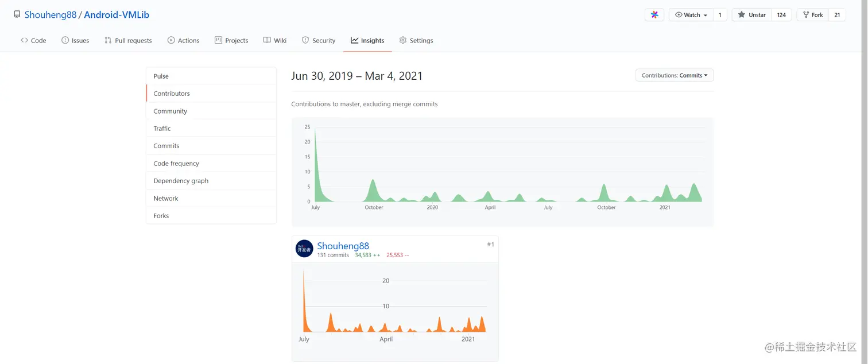Click the fork count 21
Viewport: 868px width, 364px height.
click(x=837, y=15)
